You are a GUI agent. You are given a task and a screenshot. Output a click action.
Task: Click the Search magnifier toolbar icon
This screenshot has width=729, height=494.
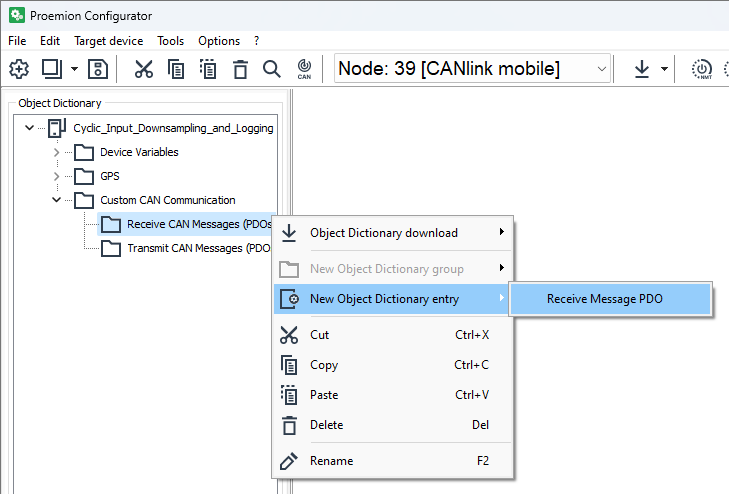(271, 69)
